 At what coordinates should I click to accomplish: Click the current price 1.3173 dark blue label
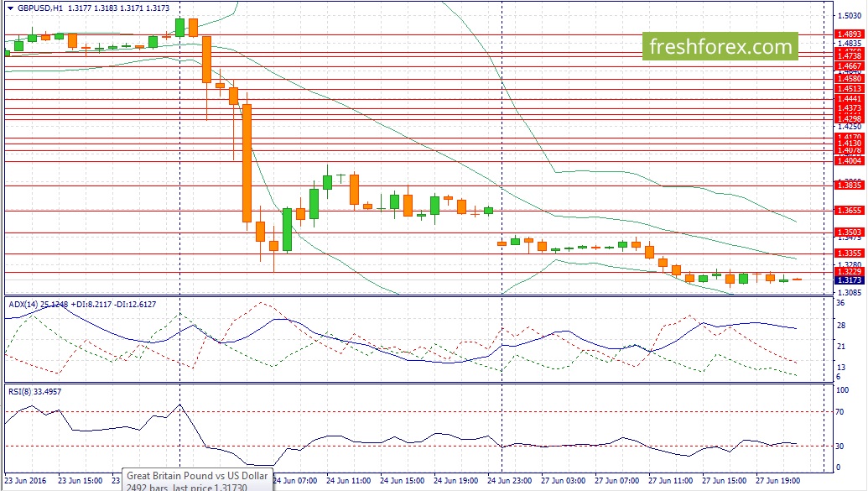tap(849, 280)
